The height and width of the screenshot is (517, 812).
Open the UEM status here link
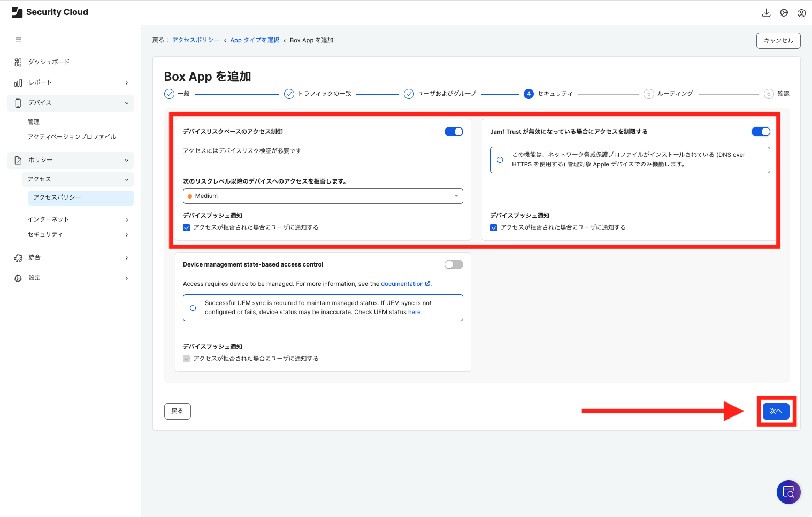coord(415,312)
